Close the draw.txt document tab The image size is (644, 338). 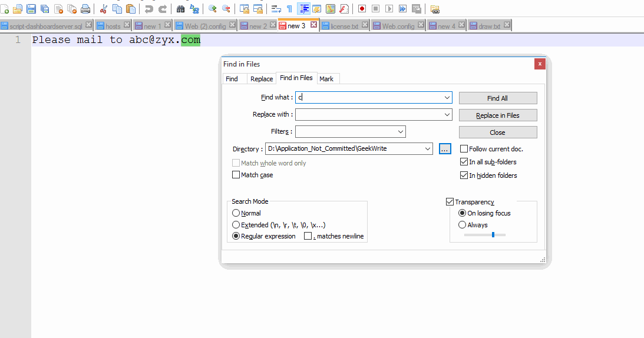(507, 25)
